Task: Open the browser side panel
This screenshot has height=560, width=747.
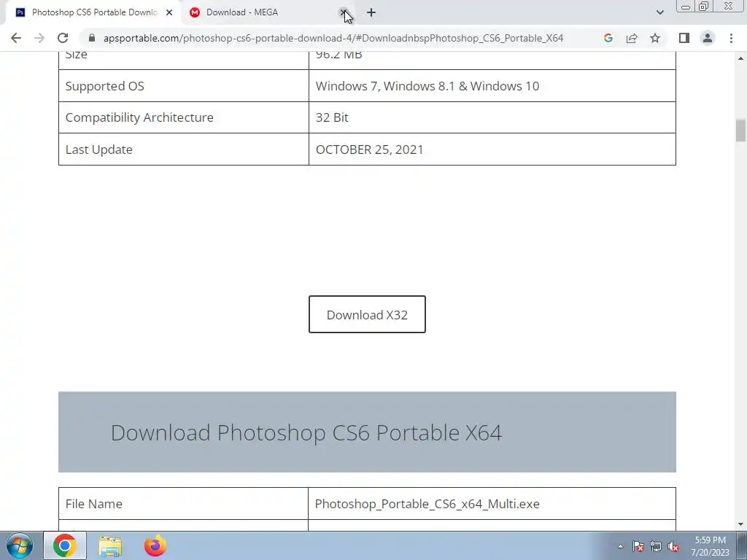Action: click(x=684, y=38)
